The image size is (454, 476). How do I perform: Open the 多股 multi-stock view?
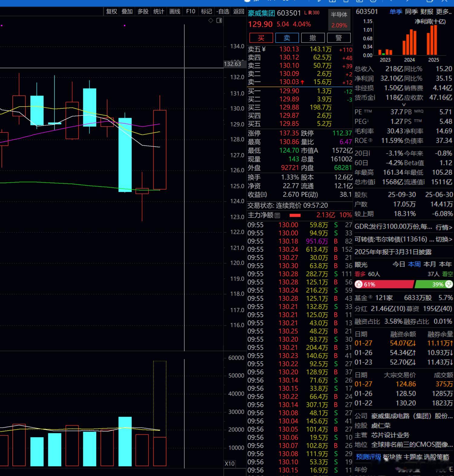point(143,12)
